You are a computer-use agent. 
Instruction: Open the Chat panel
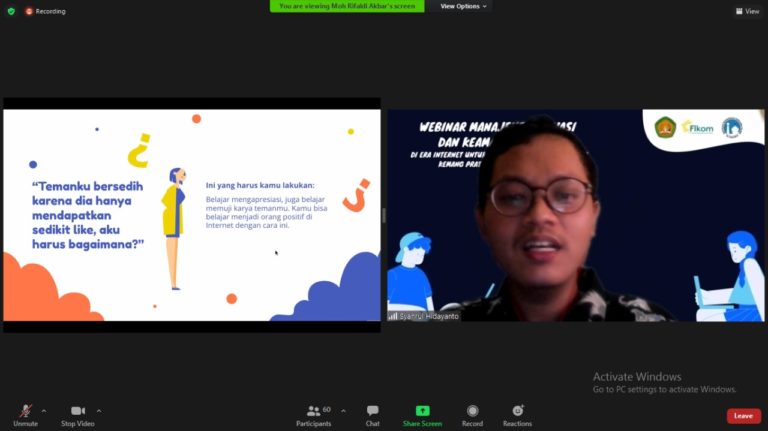tap(372, 411)
